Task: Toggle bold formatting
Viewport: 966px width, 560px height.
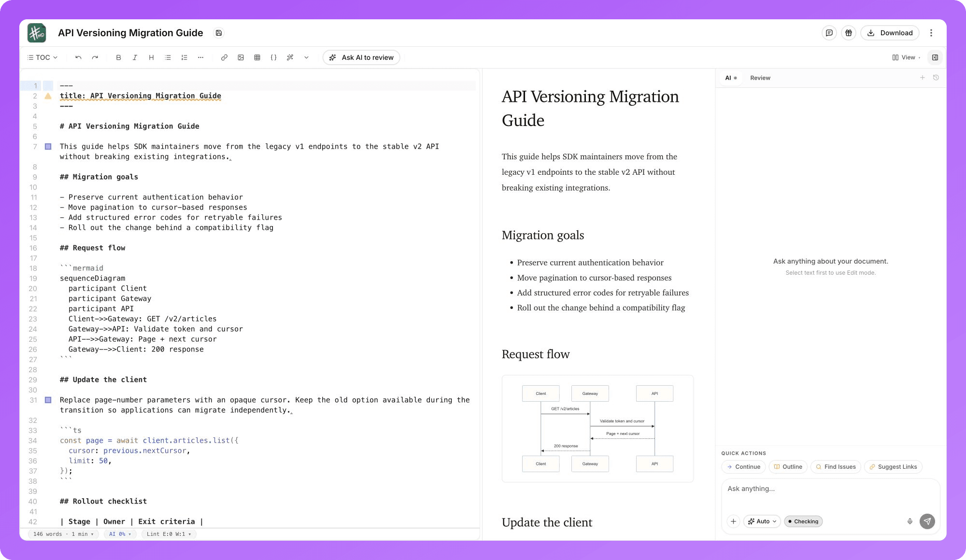Action: 118,57
